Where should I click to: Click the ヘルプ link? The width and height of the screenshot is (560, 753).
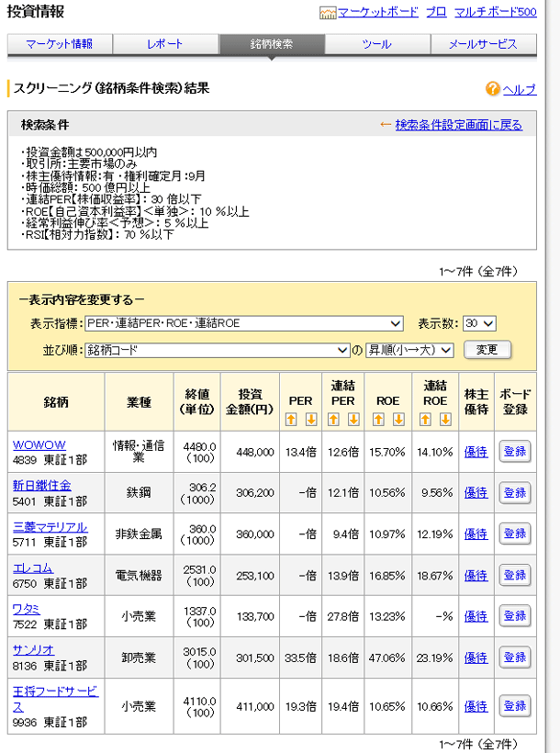point(520,89)
